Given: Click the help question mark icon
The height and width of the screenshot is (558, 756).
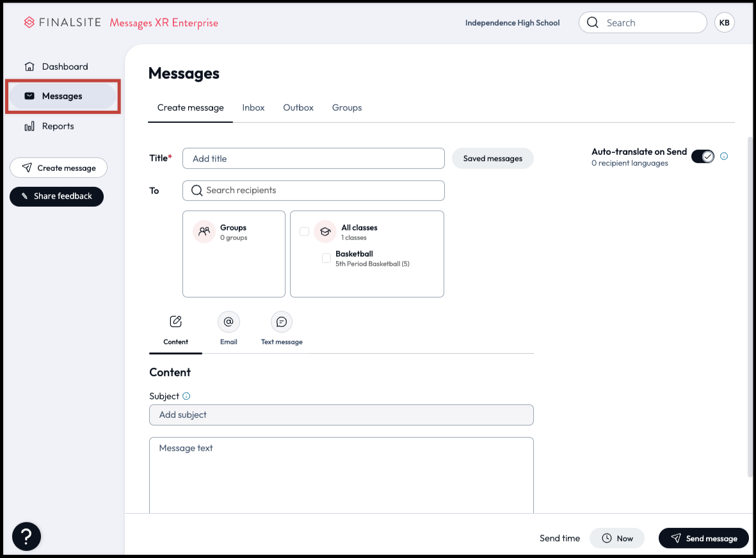Looking at the screenshot, I should click(26, 536).
